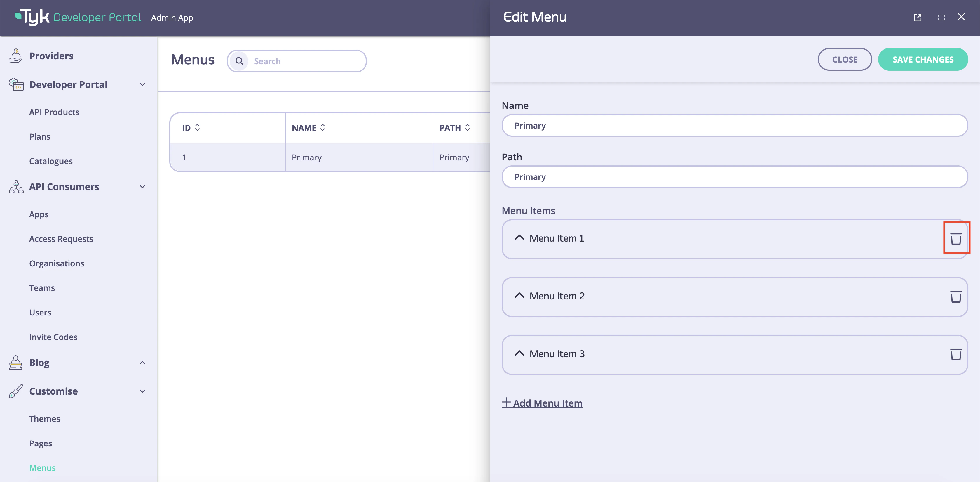Delete Menu Item 3 with trash icon
Image resolution: width=980 pixels, height=482 pixels.
click(956, 354)
